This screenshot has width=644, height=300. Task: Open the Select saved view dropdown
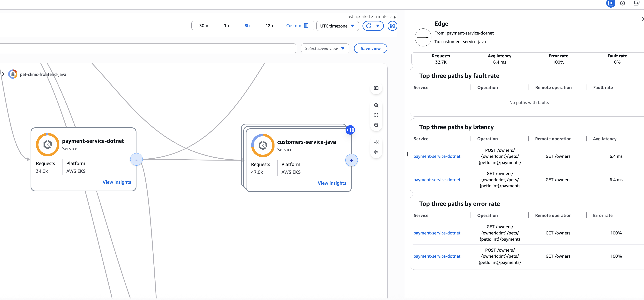pyautogui.click(x=325, y=48)
